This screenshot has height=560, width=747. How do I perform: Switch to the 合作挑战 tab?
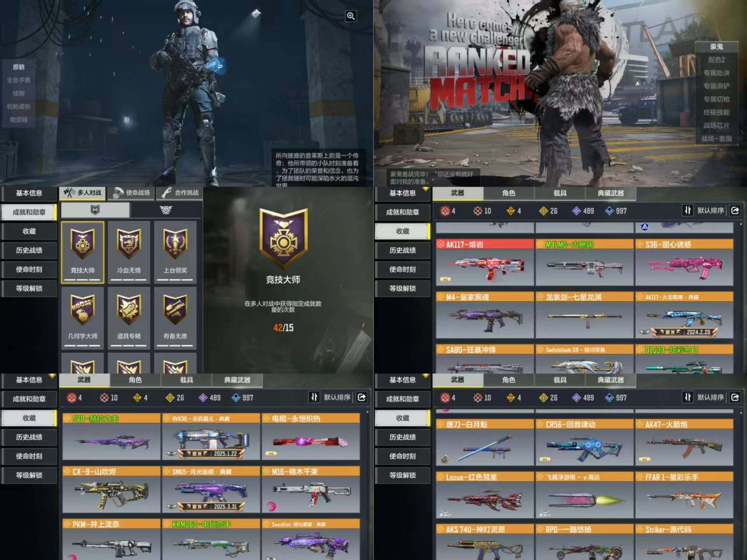(x=180, y=193)
